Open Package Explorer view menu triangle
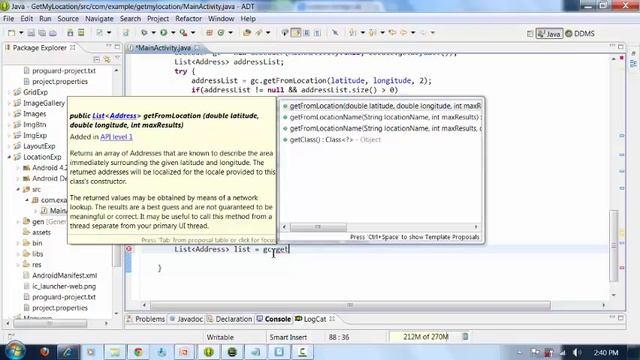The width and height of the screenshot is (640, 360). point(117,59)
